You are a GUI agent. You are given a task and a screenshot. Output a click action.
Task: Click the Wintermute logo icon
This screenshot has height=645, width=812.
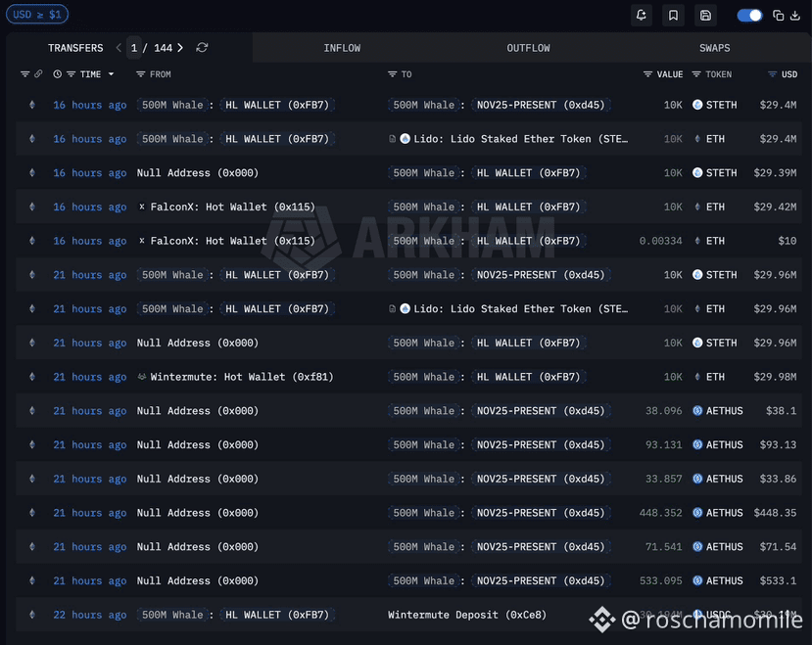pyautogui.click(x=141, y=377)
